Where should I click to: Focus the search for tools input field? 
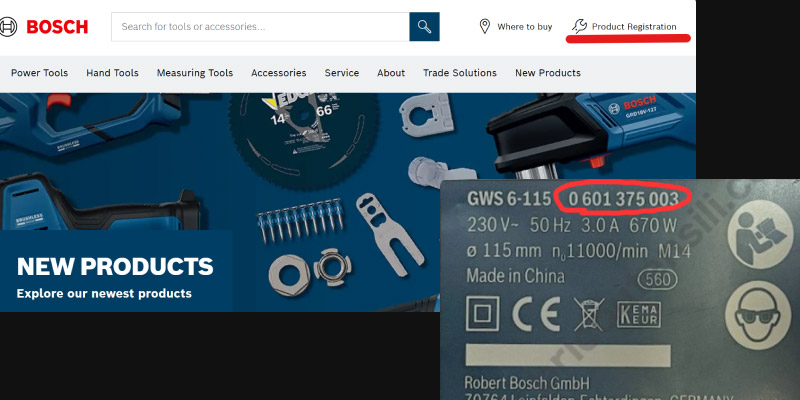pos(260,27)
